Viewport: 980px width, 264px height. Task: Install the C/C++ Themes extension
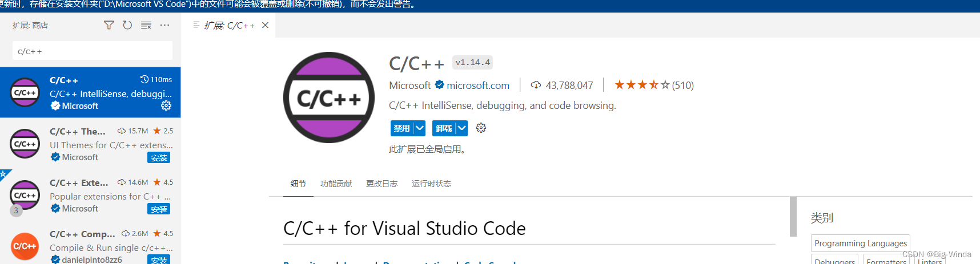tap(159, 158)
